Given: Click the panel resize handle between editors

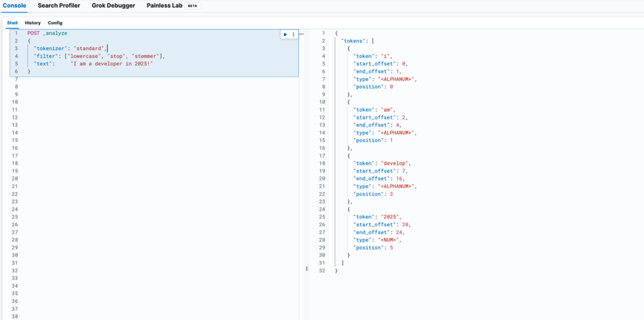Looking at the screenshot, I should coord(307,268).
